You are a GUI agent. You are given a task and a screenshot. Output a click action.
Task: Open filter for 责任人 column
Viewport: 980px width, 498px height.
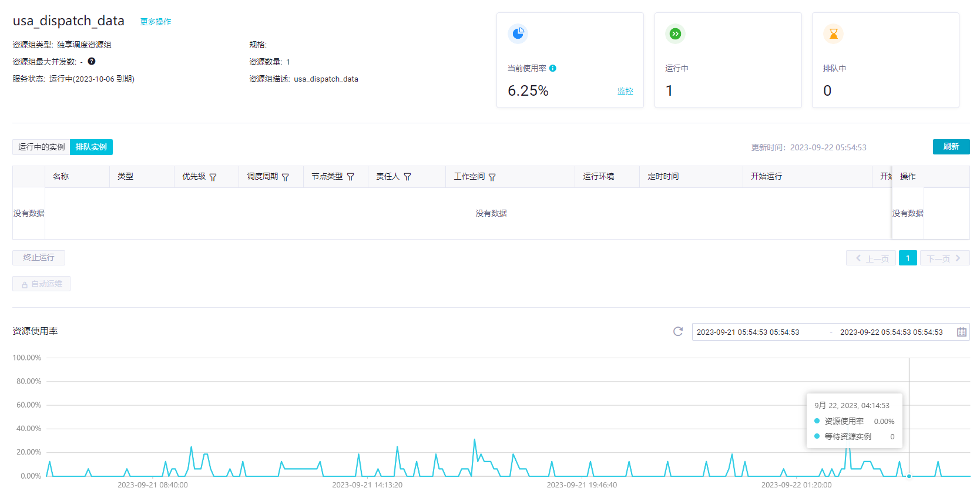coord(407,177)
